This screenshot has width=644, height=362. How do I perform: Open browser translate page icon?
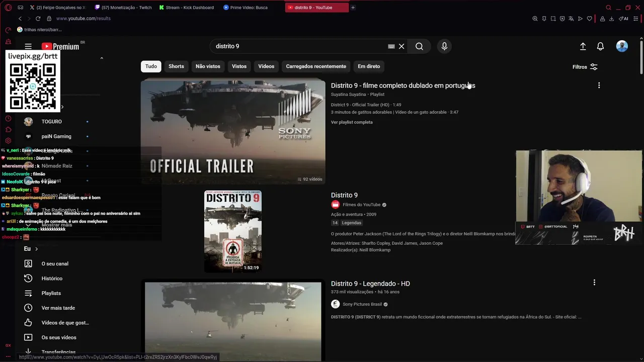click(571, 19)
